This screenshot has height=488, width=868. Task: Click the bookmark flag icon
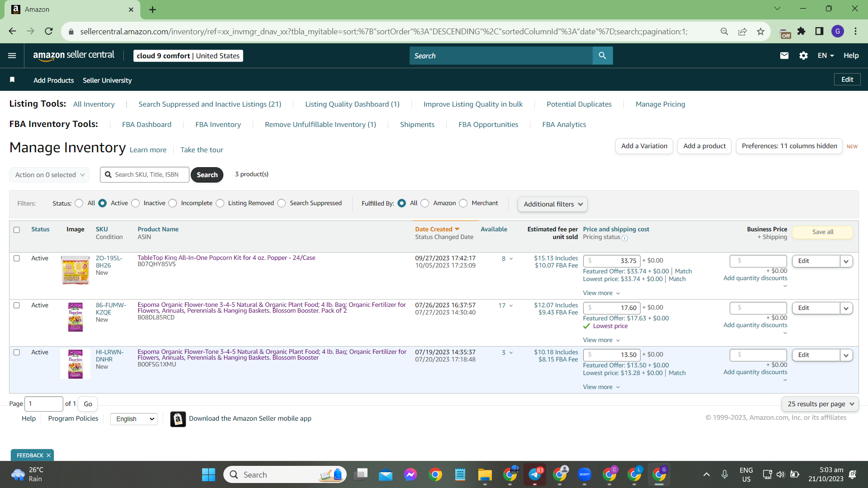click(12, 80)
